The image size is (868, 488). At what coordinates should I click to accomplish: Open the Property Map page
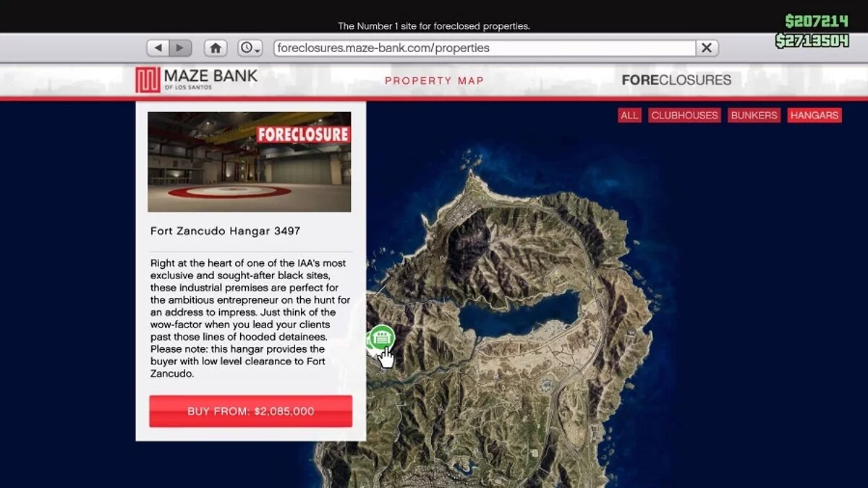click(434, 81)
